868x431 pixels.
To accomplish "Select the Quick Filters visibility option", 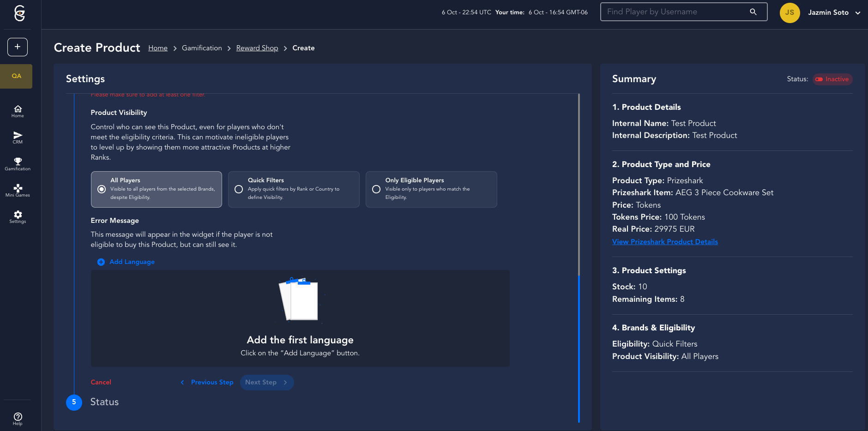I will [239, 189].
